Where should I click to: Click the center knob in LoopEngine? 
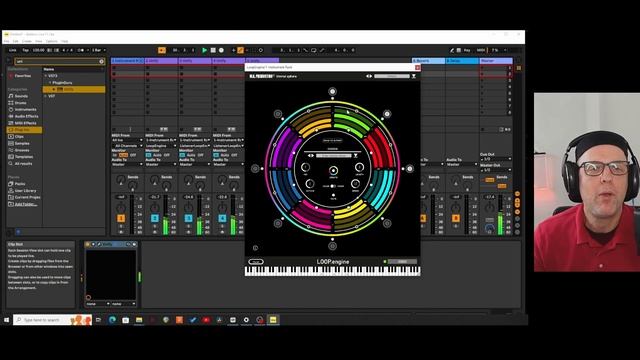click(333, 170)
